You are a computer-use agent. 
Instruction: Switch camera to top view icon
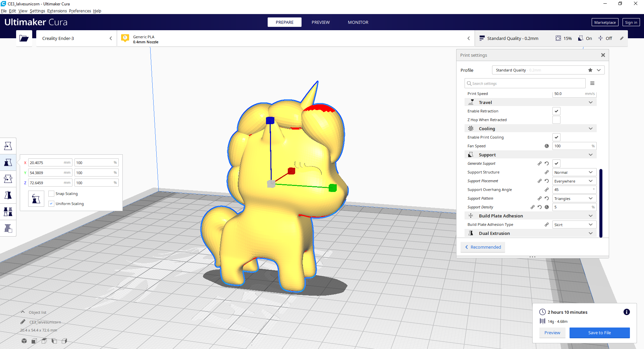pyautogui.click(x=44, y=341)
